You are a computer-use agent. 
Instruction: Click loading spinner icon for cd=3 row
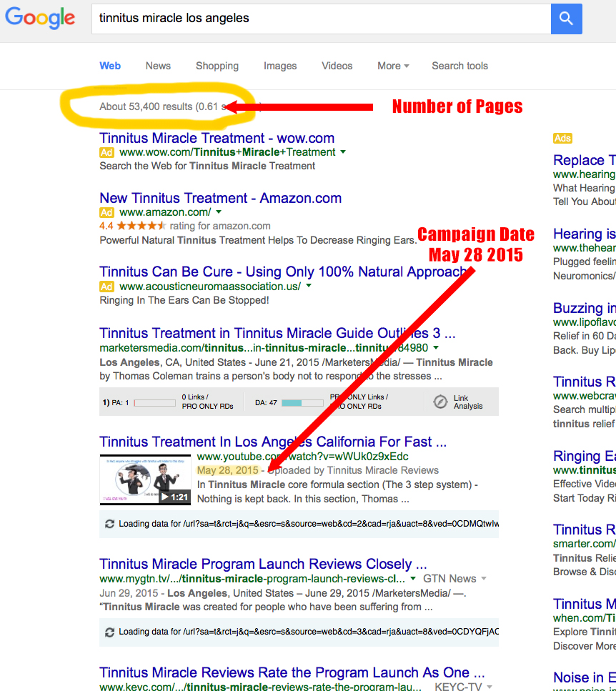pos(110,632)
